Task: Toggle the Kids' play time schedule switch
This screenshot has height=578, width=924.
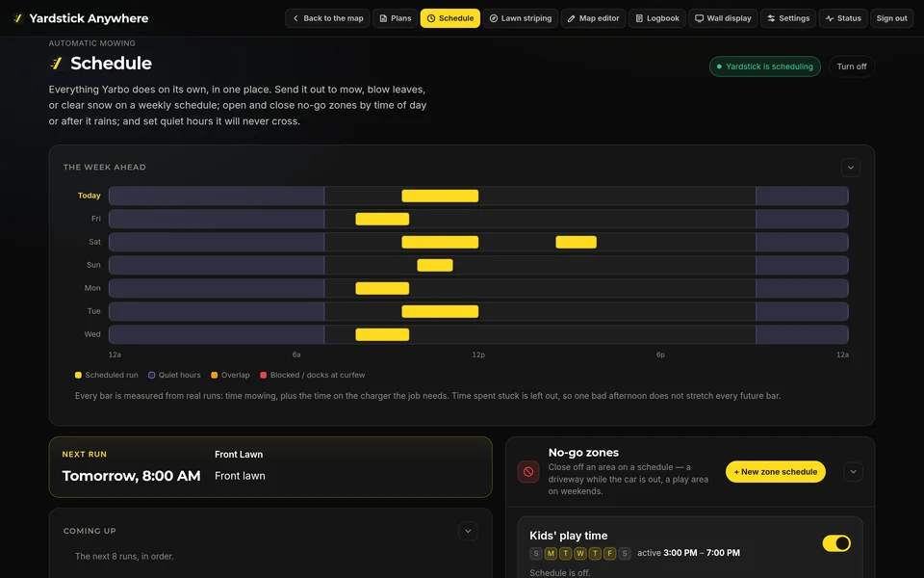Action: point(836,543)
